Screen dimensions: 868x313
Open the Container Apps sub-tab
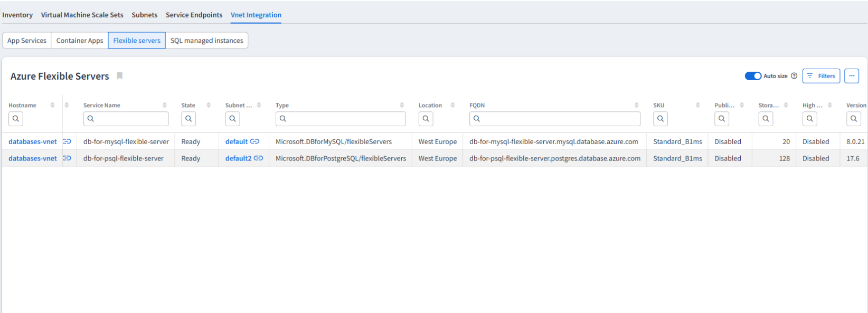point(80,41)
